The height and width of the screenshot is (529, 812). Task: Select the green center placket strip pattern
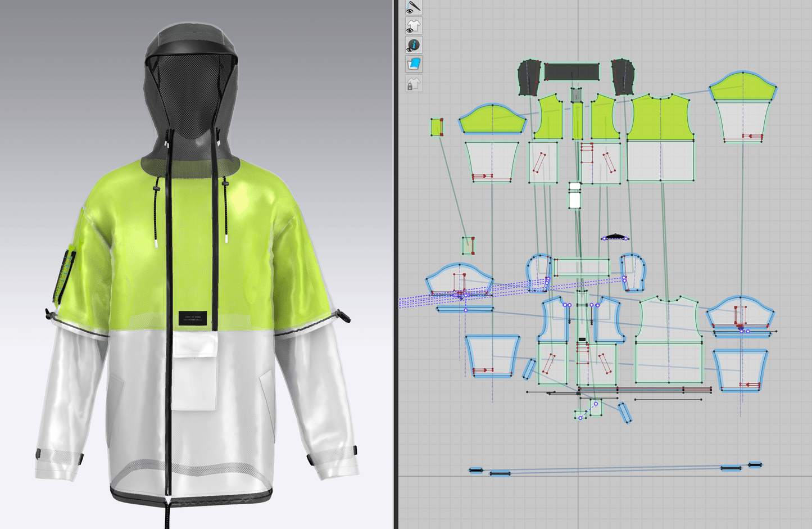[x=578, y=120]
